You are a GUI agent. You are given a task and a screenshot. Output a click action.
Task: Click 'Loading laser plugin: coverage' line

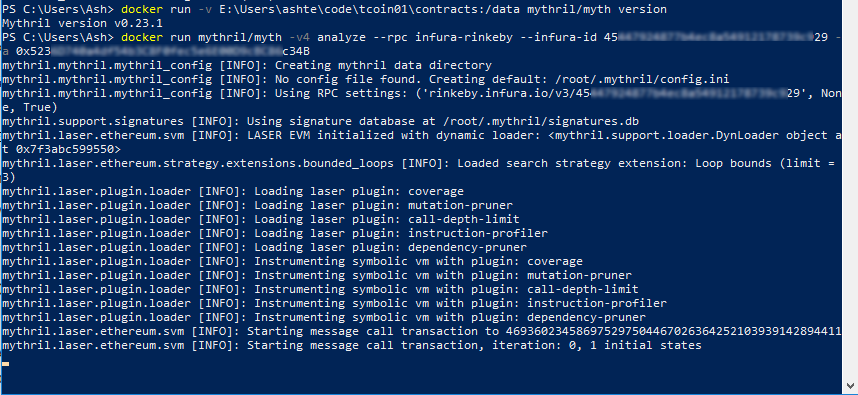click(x=233, y=191)
